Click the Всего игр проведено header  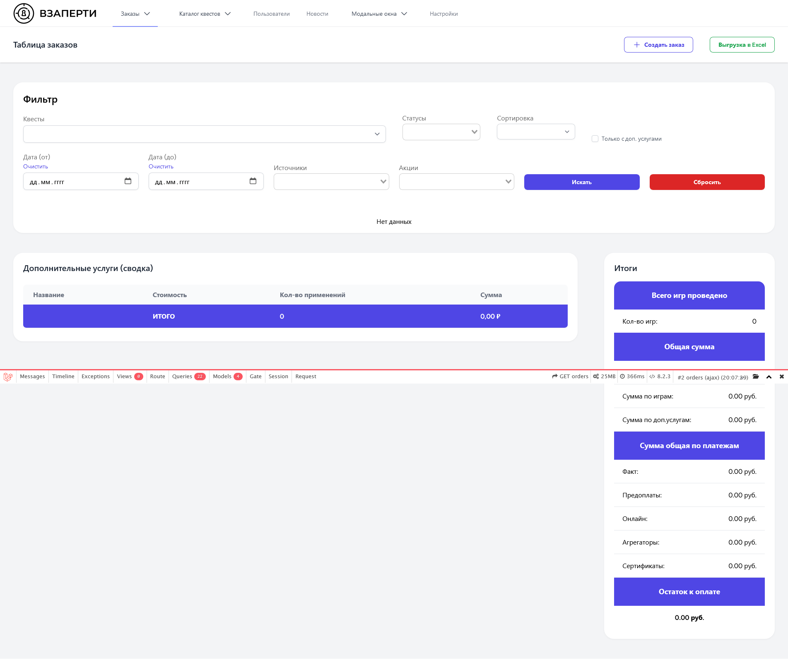[x=689, y=295]
